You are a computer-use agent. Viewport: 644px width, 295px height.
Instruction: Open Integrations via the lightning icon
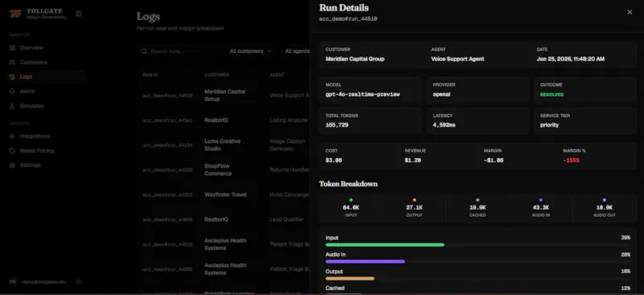click(x=12, y=136)
